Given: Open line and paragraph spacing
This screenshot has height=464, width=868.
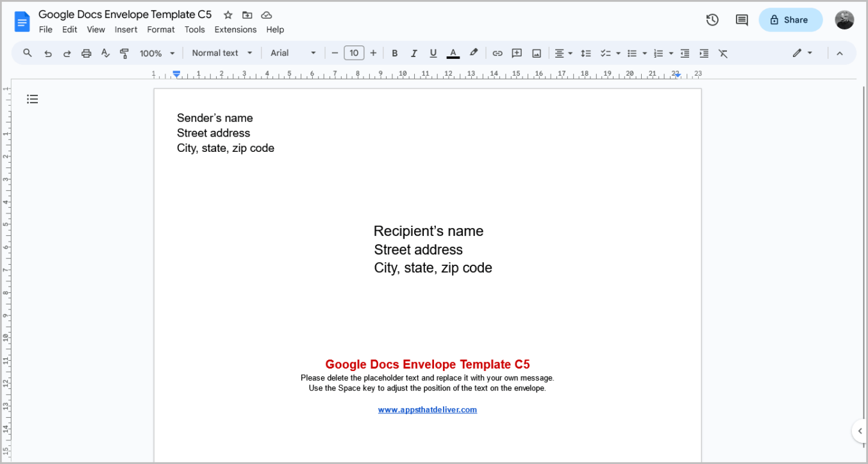Looking at the screenshot, I should coord(585,53).
